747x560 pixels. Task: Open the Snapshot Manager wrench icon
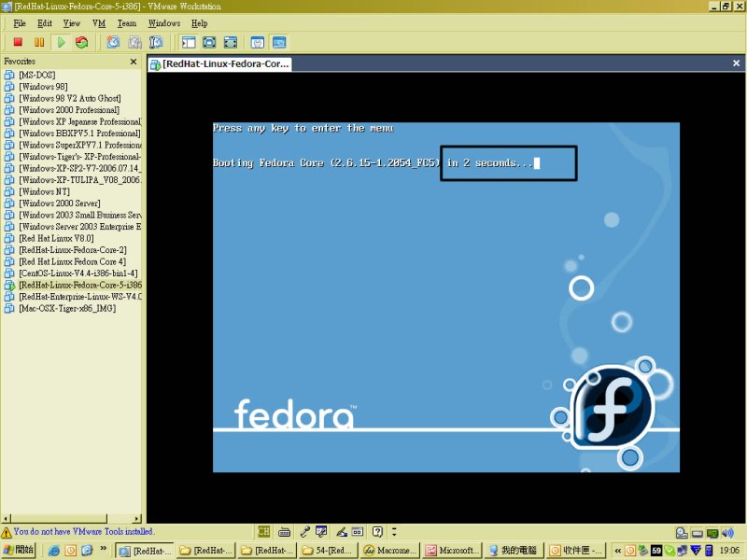pos(156,42)
